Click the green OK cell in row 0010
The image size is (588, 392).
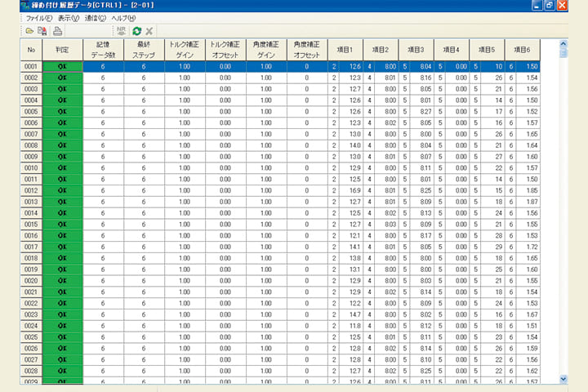(x=62, y=167)
